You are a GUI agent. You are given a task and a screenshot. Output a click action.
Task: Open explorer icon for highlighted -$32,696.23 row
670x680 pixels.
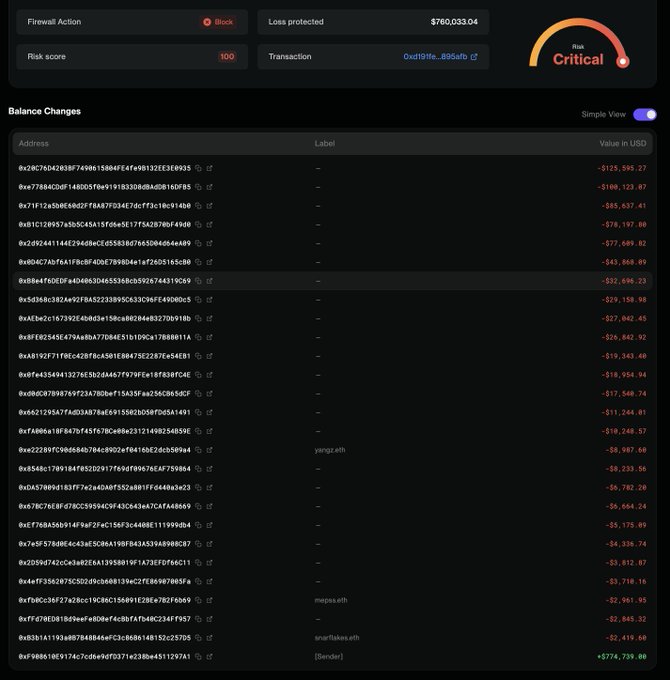(209, 281)
